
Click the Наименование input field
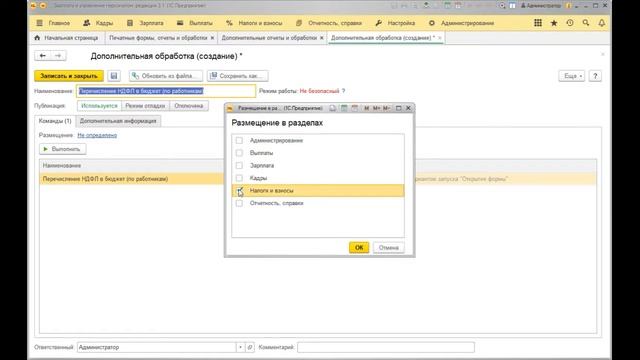[x=166, y=91]
